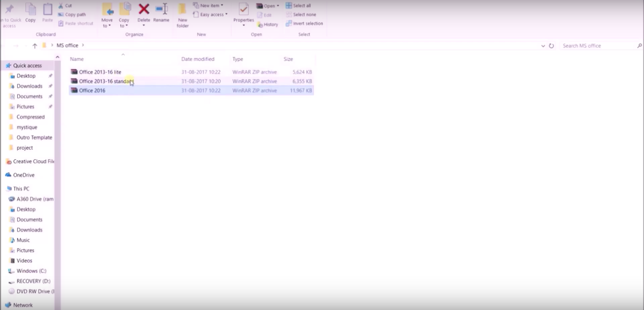
Task: Open Desktop under Quick access
Action: tap(26, 76)
